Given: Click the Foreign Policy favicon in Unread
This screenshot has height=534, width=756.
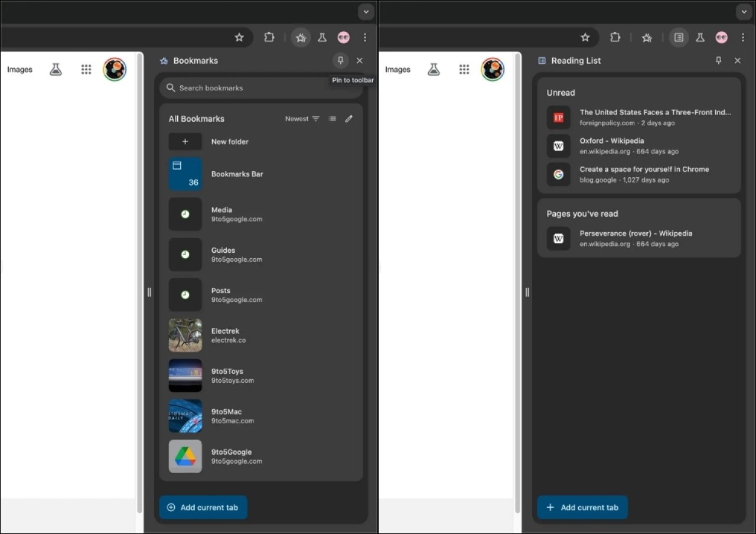Looking at the screenshot, I should click(x=559, y=118).
